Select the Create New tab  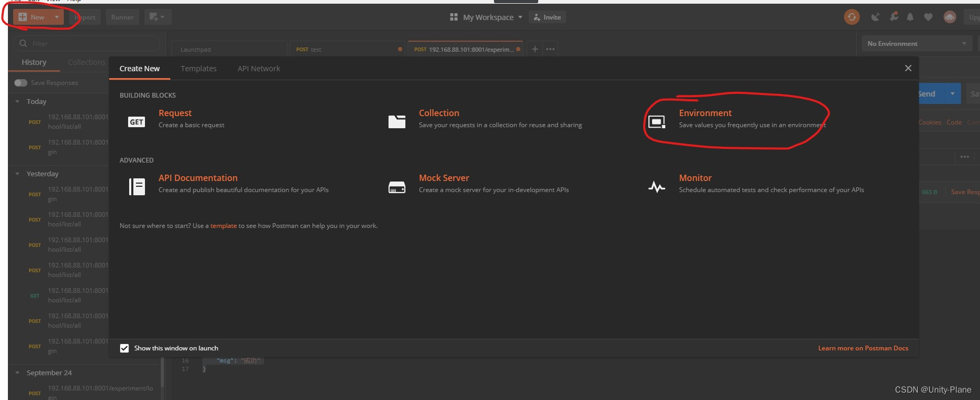pyautogui.click(x=140, y=69)
